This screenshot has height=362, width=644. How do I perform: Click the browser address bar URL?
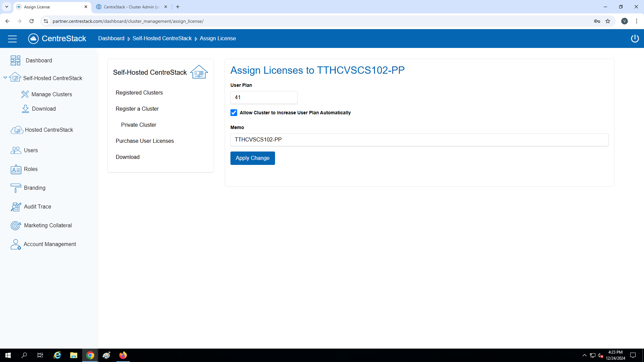128,21
